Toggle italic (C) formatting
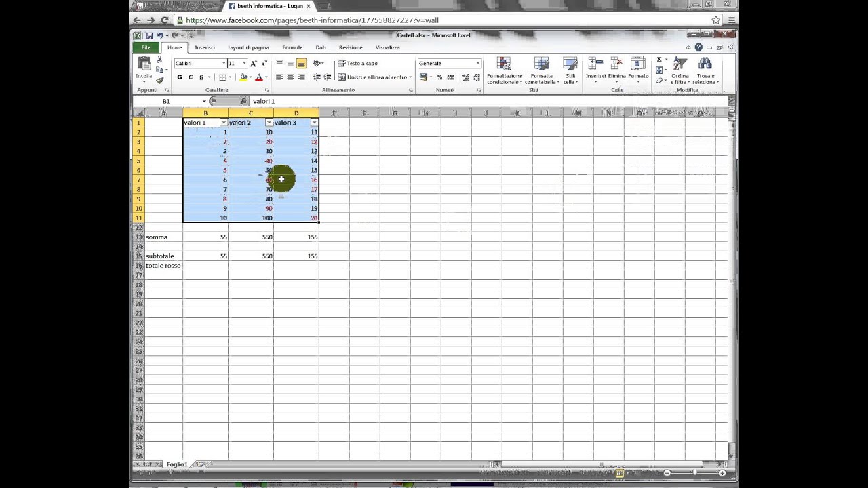The width and height of the screenshot is (868, 488). click(191, 77)
